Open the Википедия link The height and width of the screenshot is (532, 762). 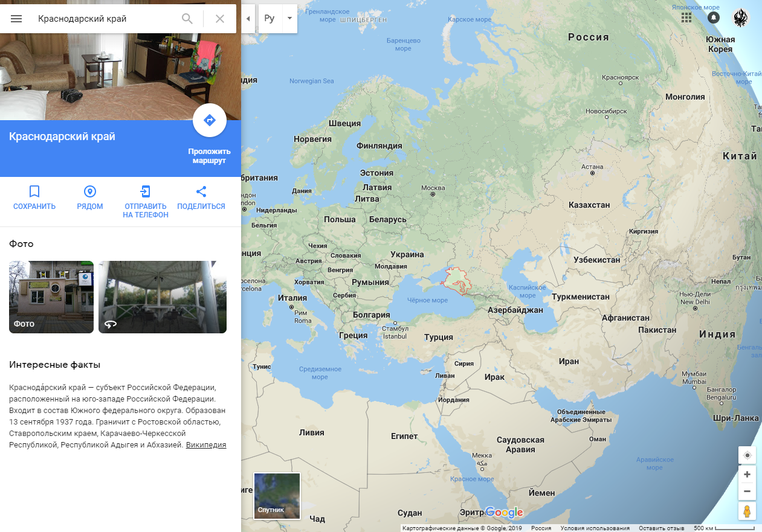(206, 445)
